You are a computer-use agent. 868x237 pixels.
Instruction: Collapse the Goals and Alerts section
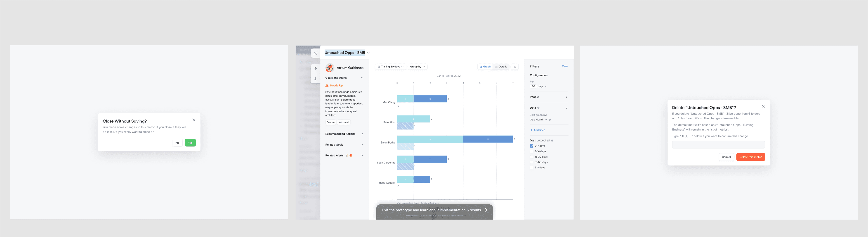coord(362,78)
